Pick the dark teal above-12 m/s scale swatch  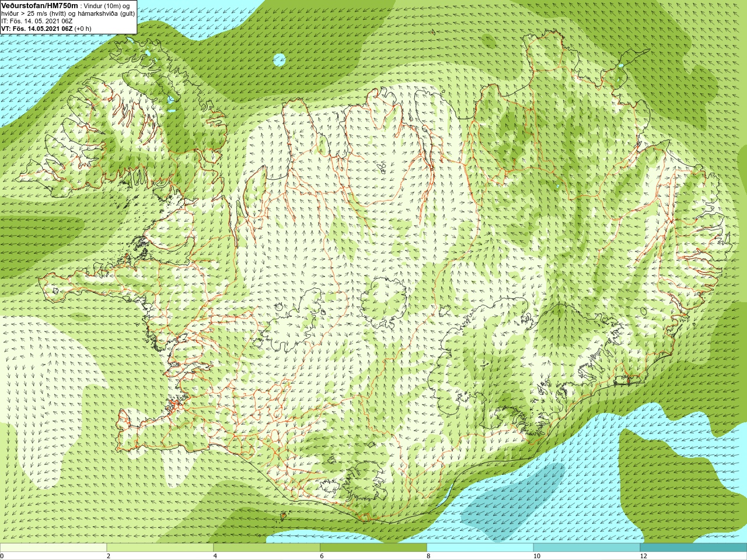coord(693,548)
